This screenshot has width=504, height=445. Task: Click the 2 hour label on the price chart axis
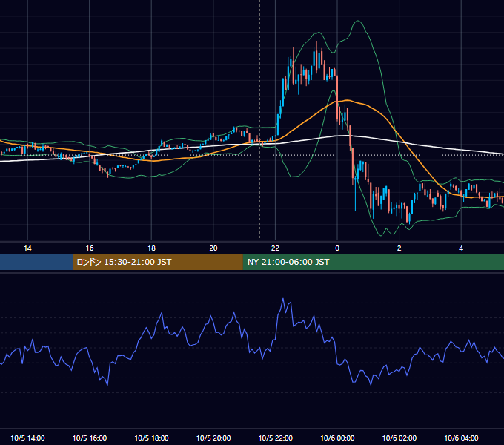(x=399, y=248)
